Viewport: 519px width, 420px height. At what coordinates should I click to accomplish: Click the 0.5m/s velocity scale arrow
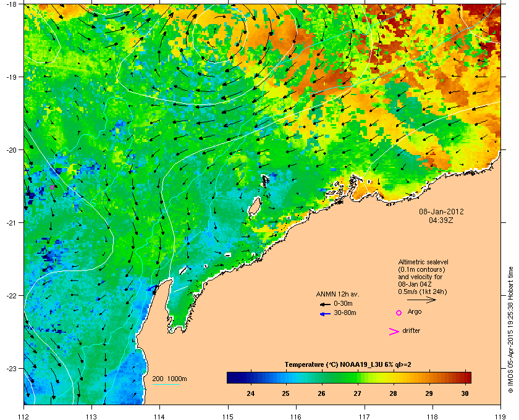pyautogui.click(x=421, y=300)
